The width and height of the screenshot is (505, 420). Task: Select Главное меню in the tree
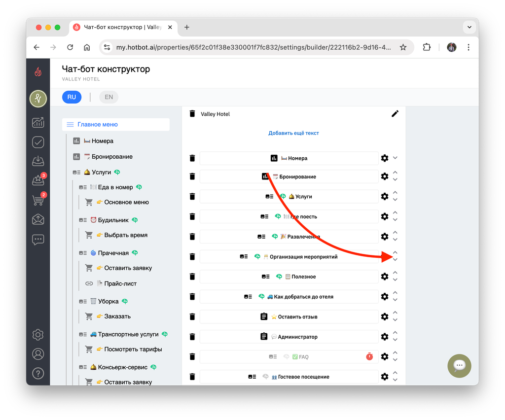(x=115, y=124)
